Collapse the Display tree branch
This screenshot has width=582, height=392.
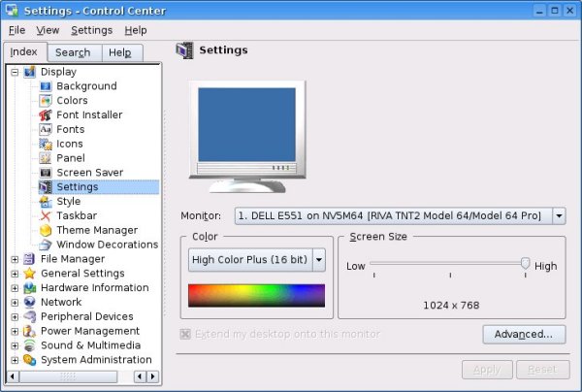(x=15, y=72)
